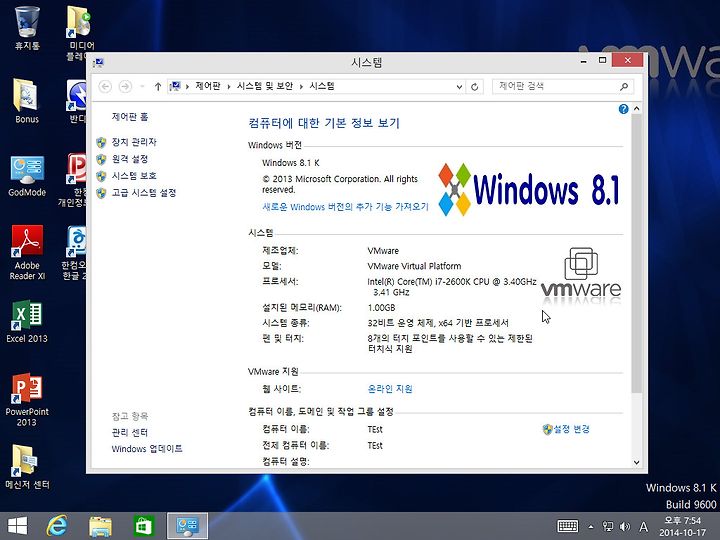
Task: Go up one level with up arrow
Action: [x=158, y=86]
